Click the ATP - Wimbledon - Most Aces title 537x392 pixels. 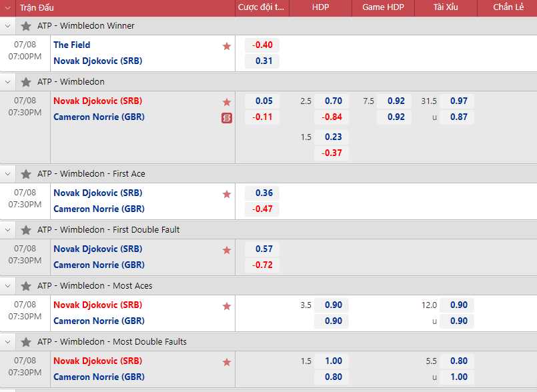(x=95, y=286)
